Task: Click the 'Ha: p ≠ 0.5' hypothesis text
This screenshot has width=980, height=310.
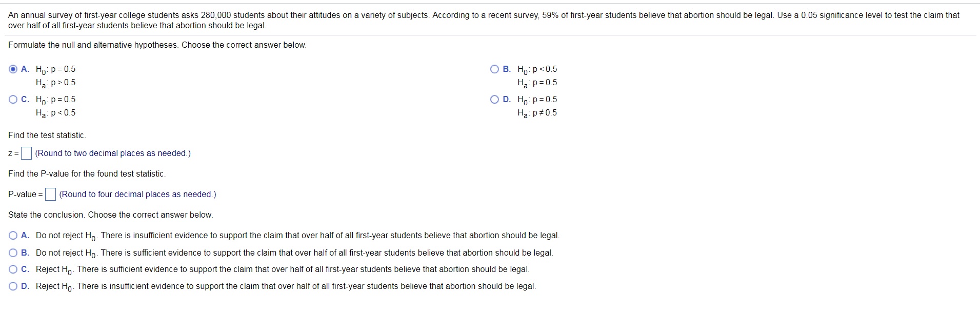Action: pos(537,113)
